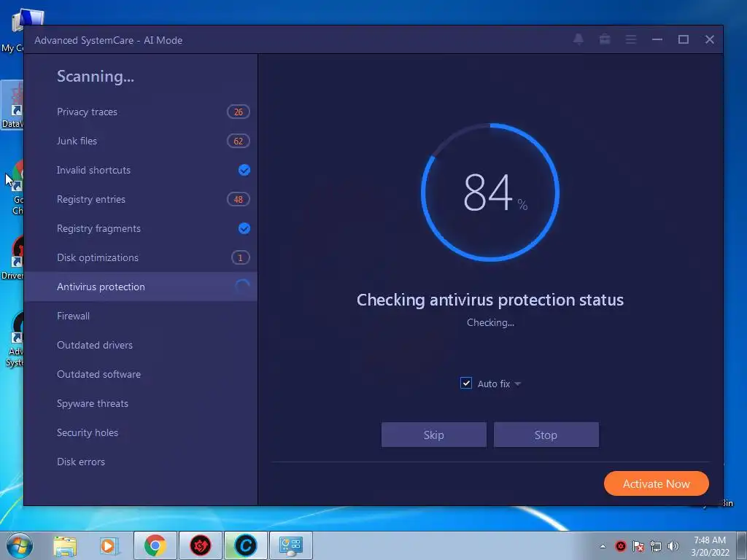Show hidden system tray icons arrow
This screenshot has height=560, width=747.
(x=603, y=546)
